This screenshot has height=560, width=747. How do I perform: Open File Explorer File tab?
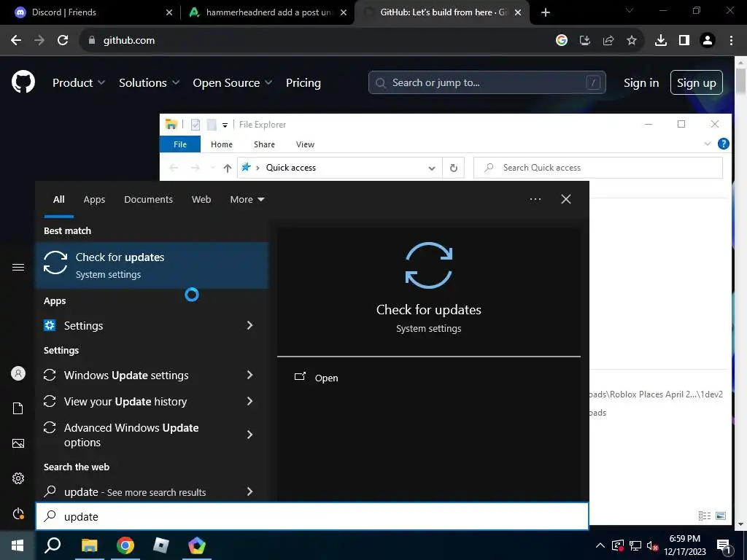(x=180, y=144)
